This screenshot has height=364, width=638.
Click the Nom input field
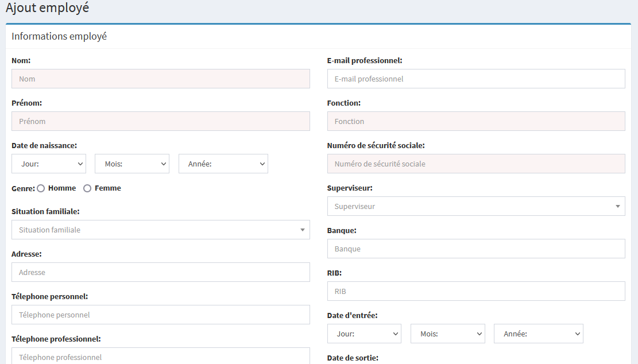(160, 79)
